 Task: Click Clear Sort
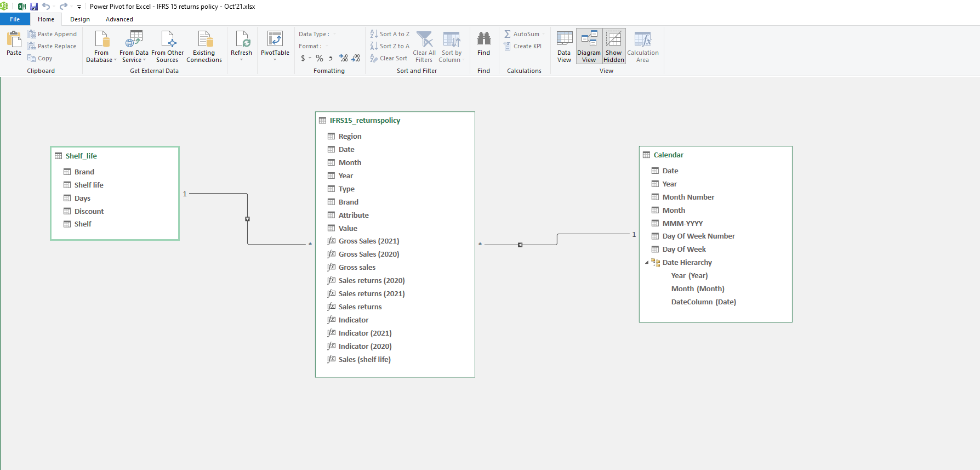point(389,58)
